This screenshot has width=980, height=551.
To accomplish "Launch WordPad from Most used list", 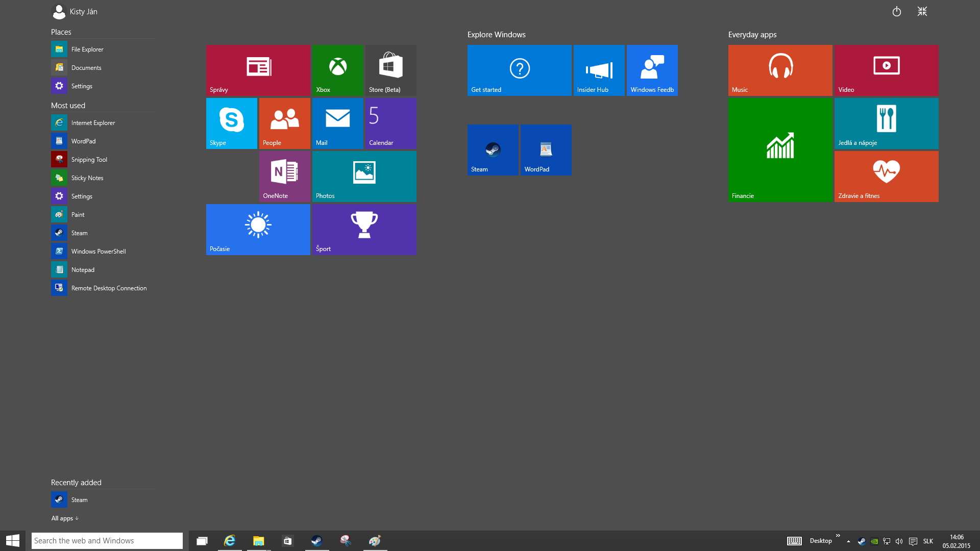I will pyautogui.click(x=103, y=141).
